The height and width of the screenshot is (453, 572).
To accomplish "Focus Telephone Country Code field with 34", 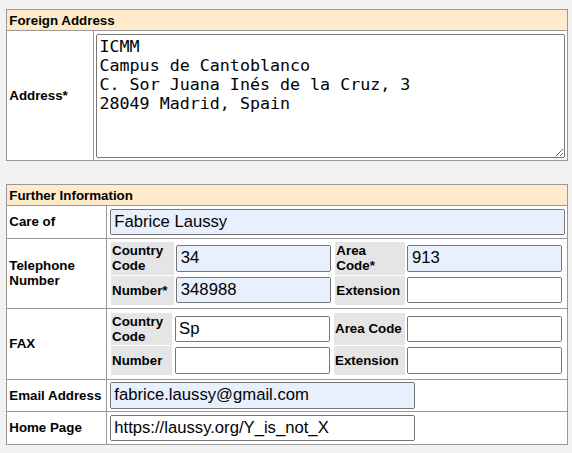I will tap(253, 258).
